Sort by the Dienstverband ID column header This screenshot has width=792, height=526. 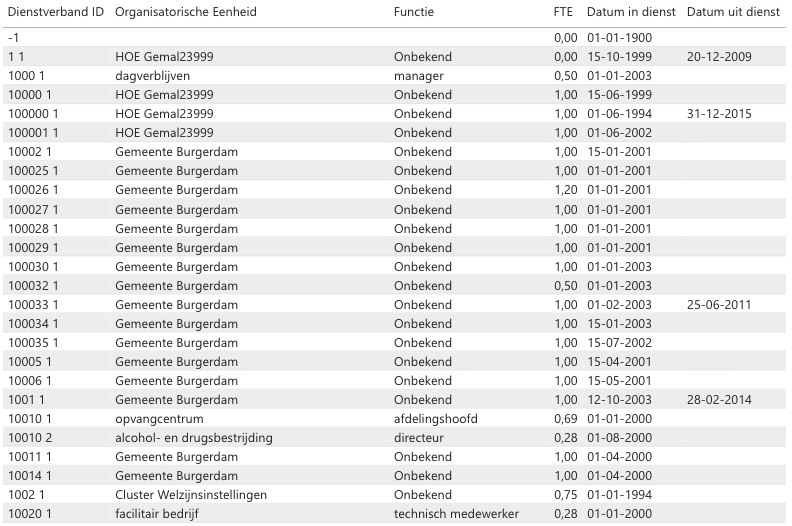tap(54, 11)
